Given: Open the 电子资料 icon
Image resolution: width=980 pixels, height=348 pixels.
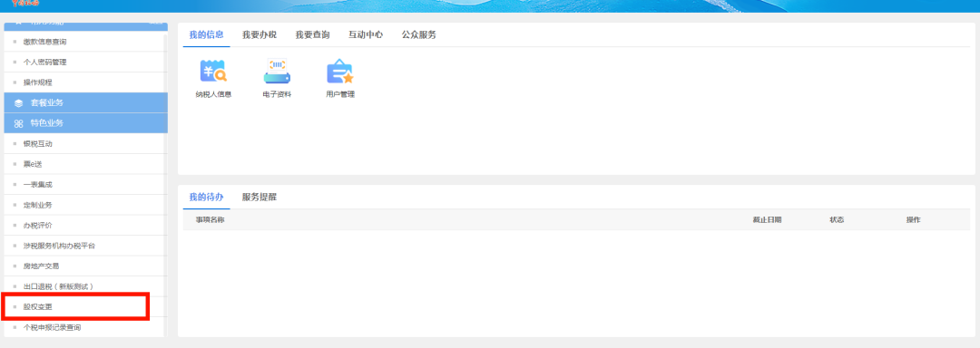Looking at the screenshot, I should click(277, 72).
